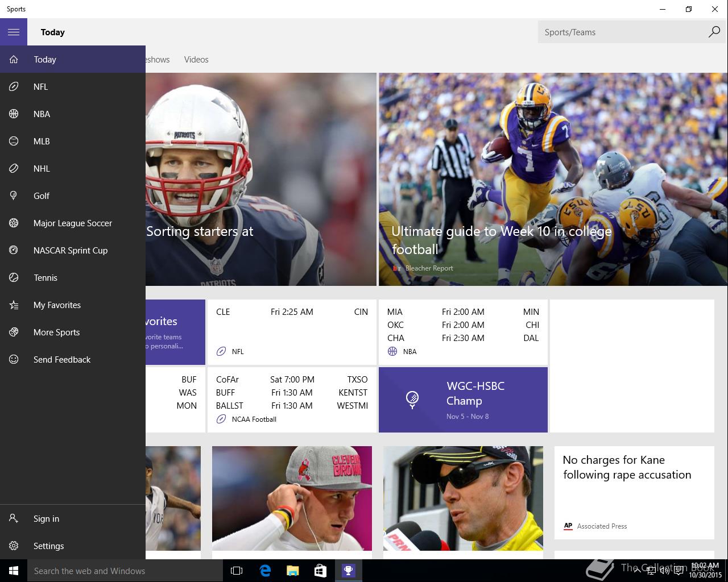Image resolution: width=728 pixels, height=582 pixels.
Task: Open Windows Store from taskbar
Action: 320,571
